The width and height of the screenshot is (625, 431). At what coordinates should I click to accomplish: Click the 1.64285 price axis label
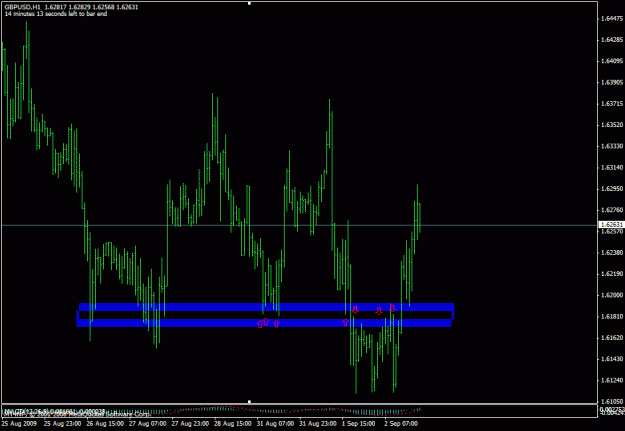pyautogui.click(x=612, y=40)
